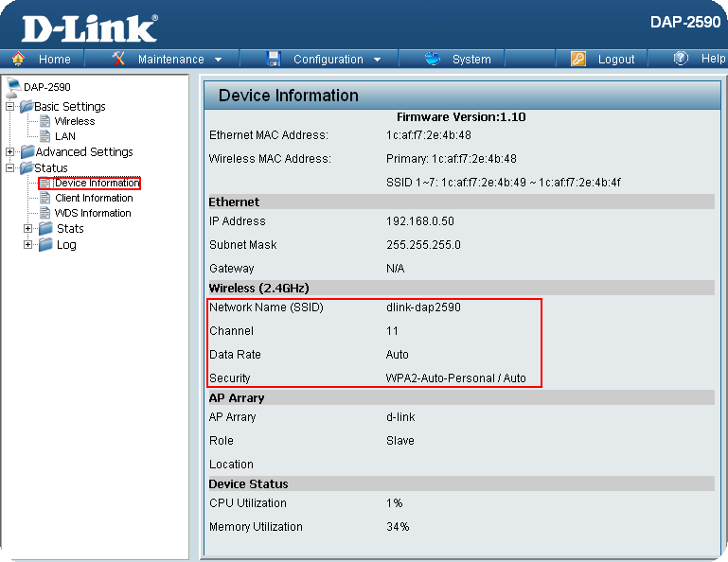The image size is (728, 562).
Task: Click the System globe icon
Action: [x=433, y=59]
